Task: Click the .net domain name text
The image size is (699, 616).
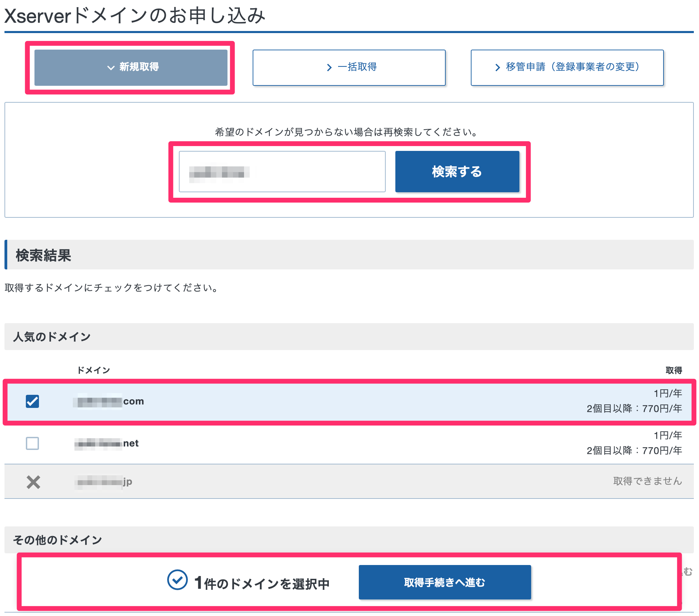Action: 107,443
